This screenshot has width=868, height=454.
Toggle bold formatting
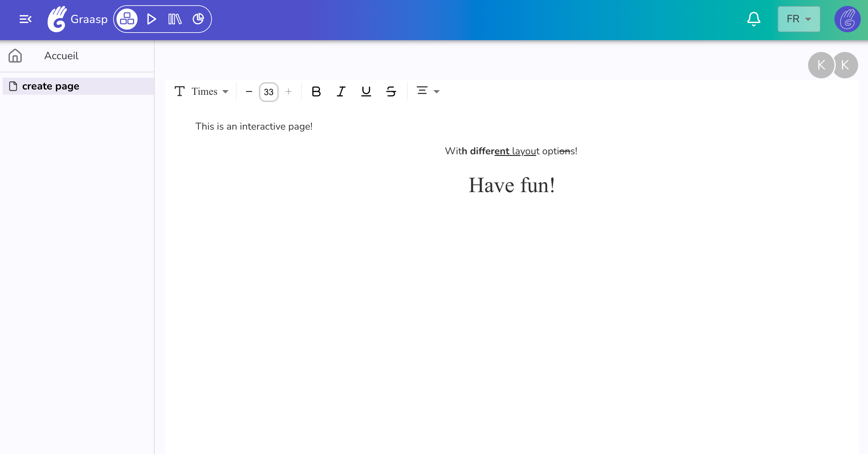click(x=316, y=91)
